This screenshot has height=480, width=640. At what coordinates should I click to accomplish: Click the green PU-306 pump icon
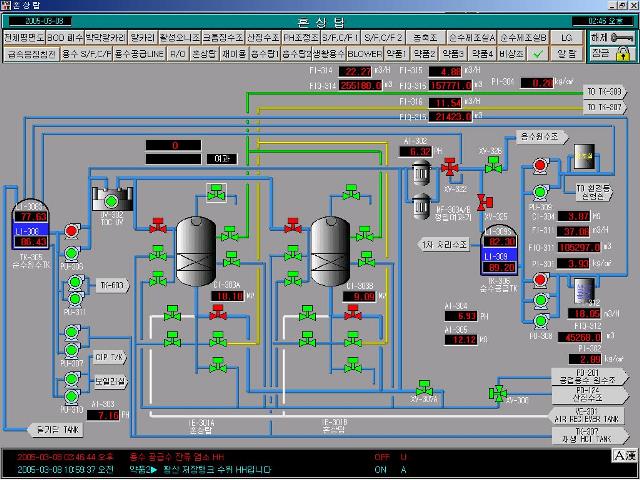(71, 254)
